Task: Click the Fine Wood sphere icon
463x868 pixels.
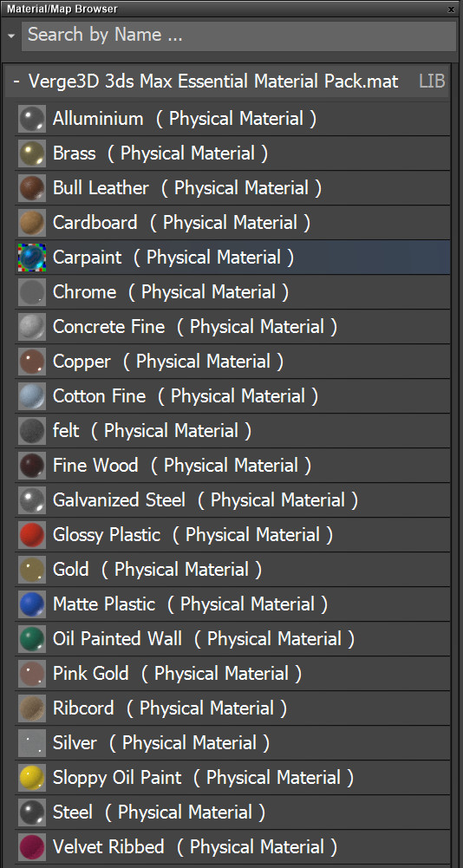Action: coord(31,466)
